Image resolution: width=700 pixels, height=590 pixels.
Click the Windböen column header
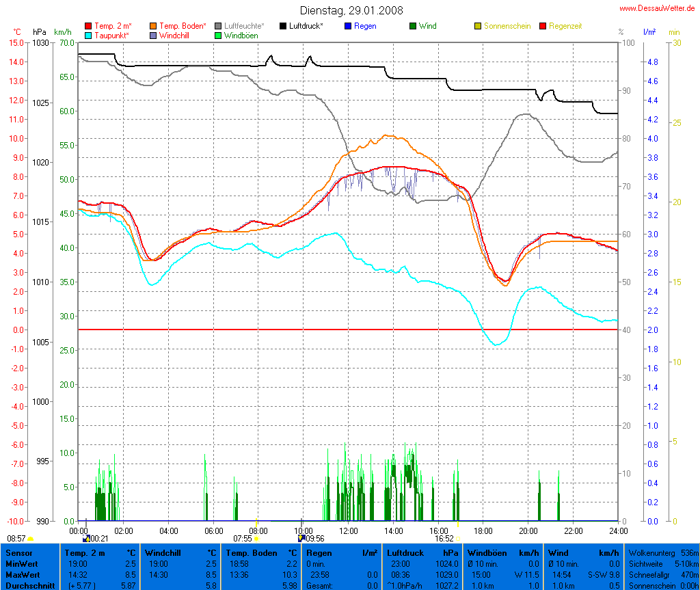click(487, 552)
